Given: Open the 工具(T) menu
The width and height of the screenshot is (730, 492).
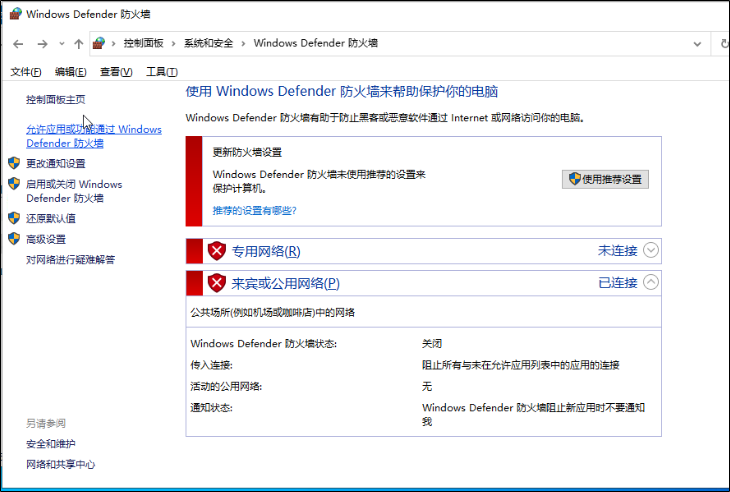Looking at the screenshot, I should click(x=162, y=72).
